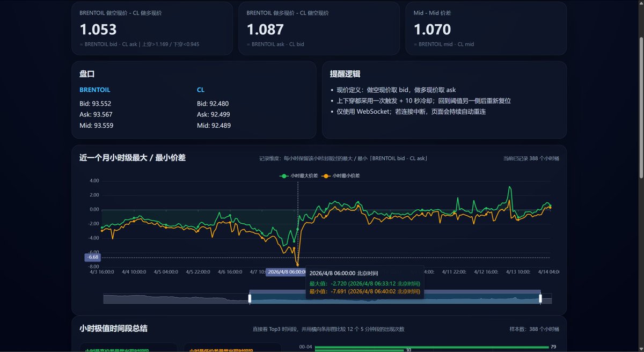Click the 仅使用 WebSocket bullet line
Screen dimensions: 644x352
[x=411, y=112]
